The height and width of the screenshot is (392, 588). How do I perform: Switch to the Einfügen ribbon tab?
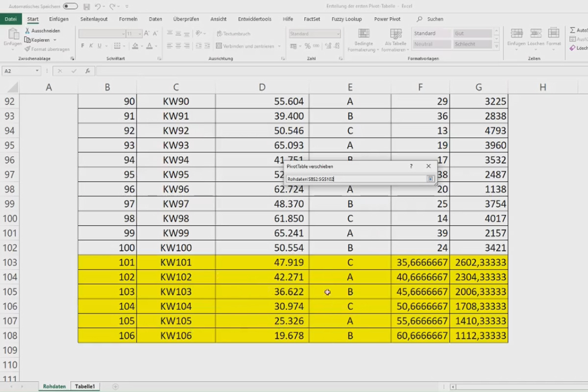pos(59,19)
